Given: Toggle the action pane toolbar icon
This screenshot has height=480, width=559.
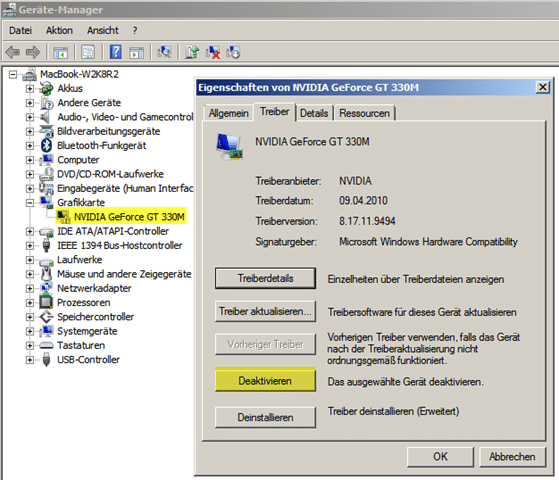Looking at the screenshot, I should [x=137, y=52].
